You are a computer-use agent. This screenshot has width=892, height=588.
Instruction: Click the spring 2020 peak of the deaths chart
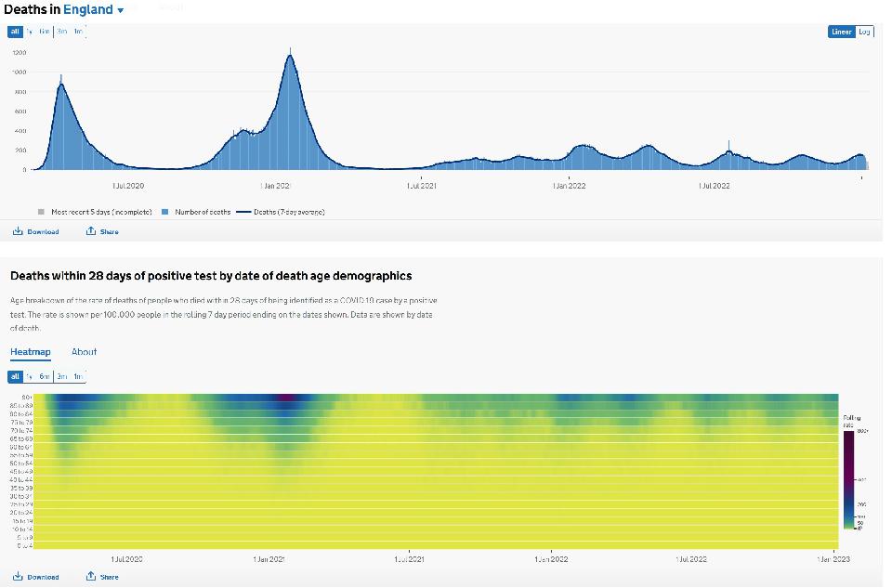[x=61, y=84]
